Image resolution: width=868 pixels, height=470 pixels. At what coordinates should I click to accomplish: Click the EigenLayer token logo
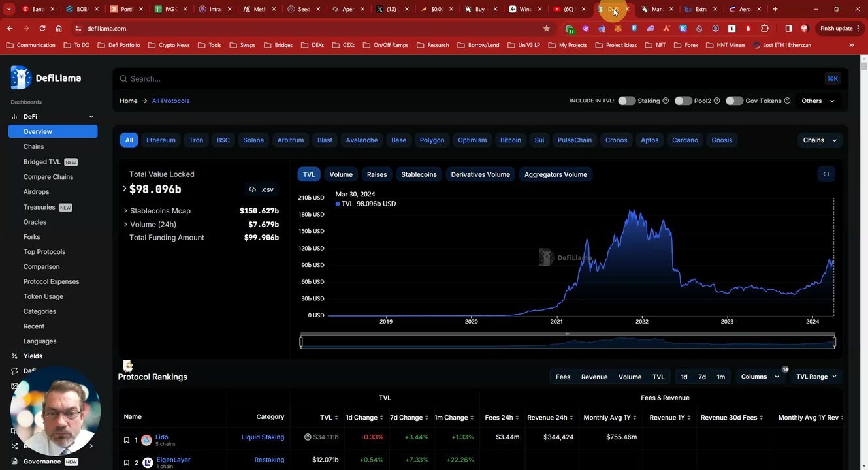tap(148, 463)
